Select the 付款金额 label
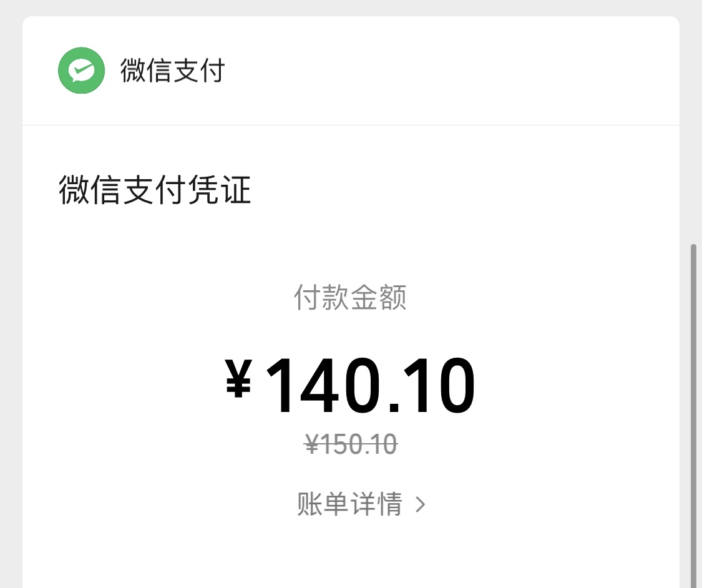 [351, 298]
